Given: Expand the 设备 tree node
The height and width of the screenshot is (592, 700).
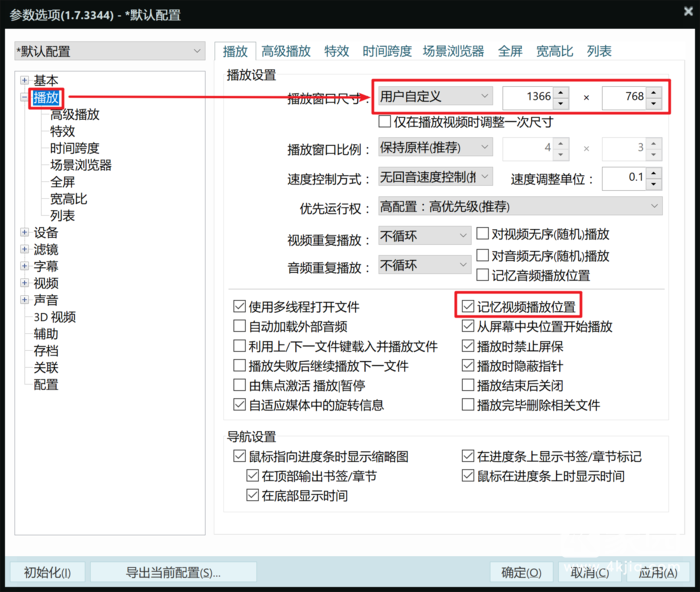Looking at the screenshot, I should pyautogui.click(x=25, y=233).
